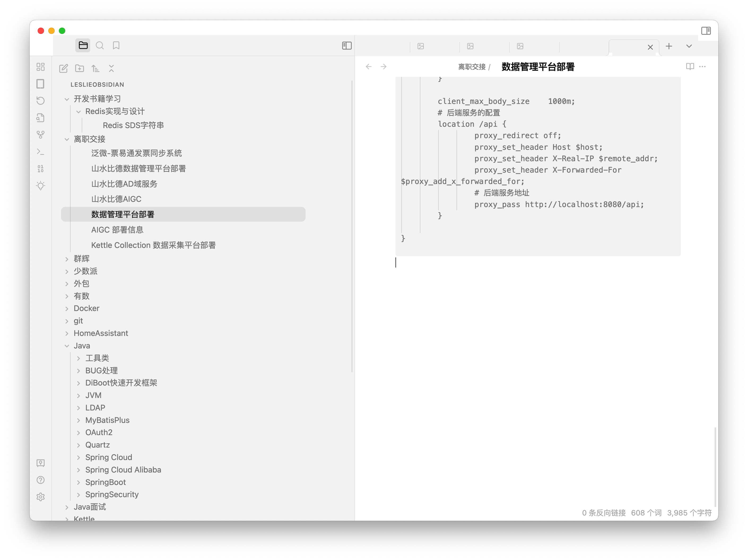Open the tab list dropdown arrow
The height and width of the screenshot is (560, 748).
[x=689, y=46]
